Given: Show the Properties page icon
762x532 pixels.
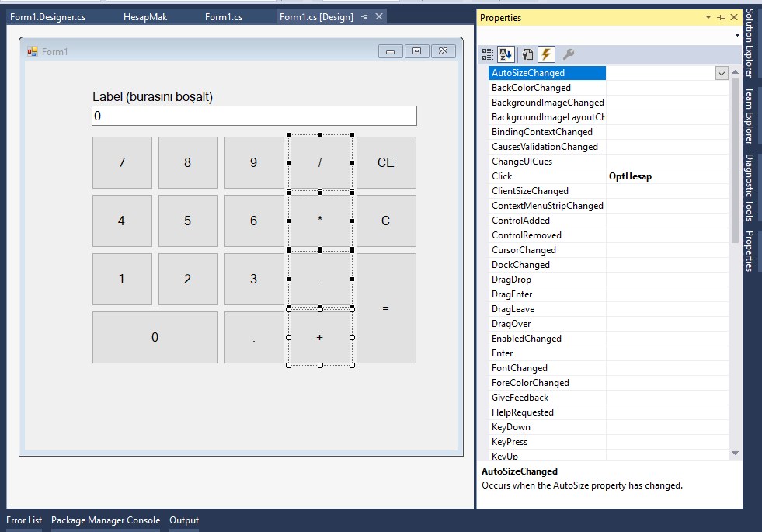Looking at the screenshot, I should tap(527, 54).
